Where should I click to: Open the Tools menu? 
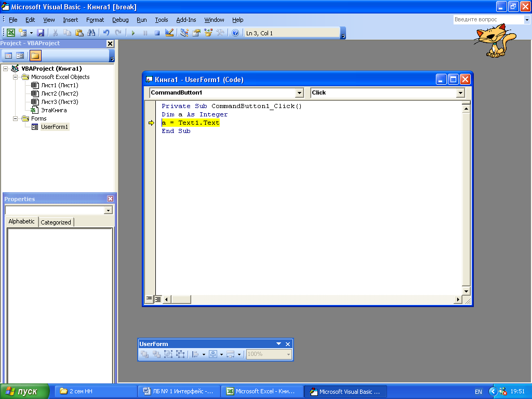pos(162,20)
